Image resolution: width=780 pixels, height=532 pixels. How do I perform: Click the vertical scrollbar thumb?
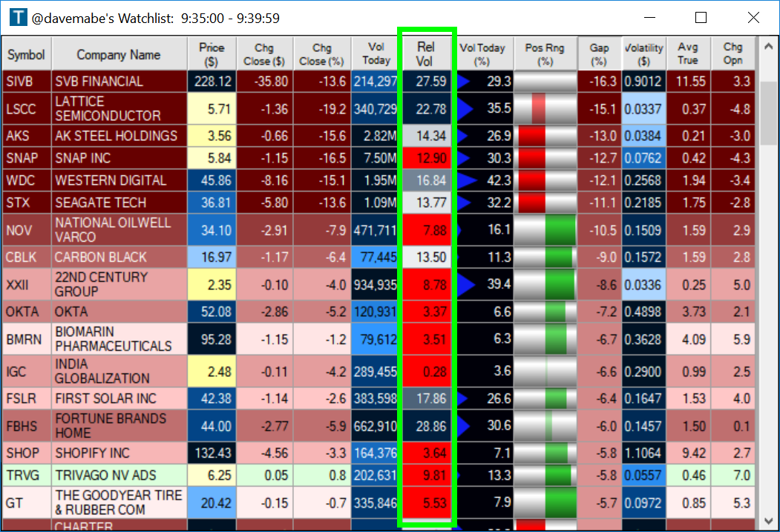click(x=768, y=113)
